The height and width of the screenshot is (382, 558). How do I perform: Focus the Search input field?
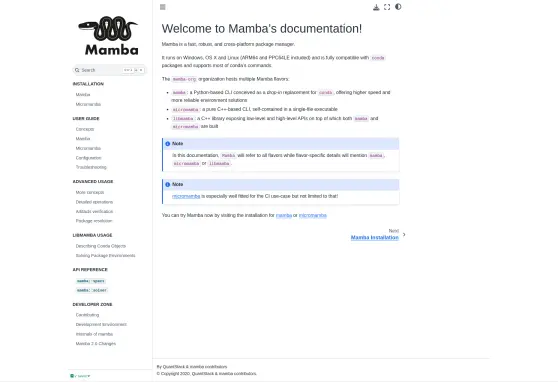(110, 70)
